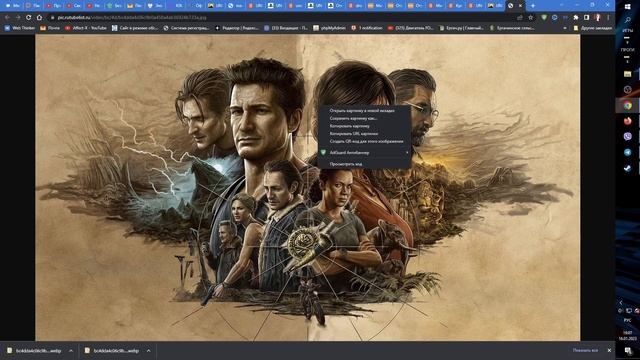Show hidden system tray icons chevron

[x=621, y=302]
